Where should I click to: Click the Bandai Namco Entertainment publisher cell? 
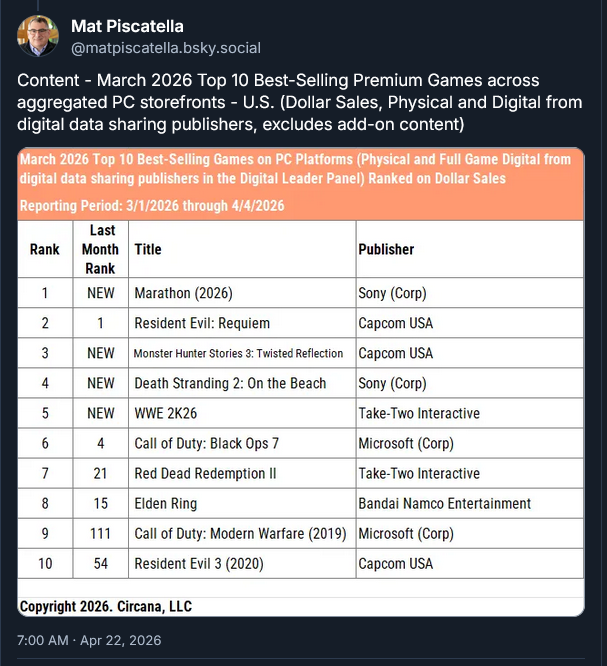470,504
